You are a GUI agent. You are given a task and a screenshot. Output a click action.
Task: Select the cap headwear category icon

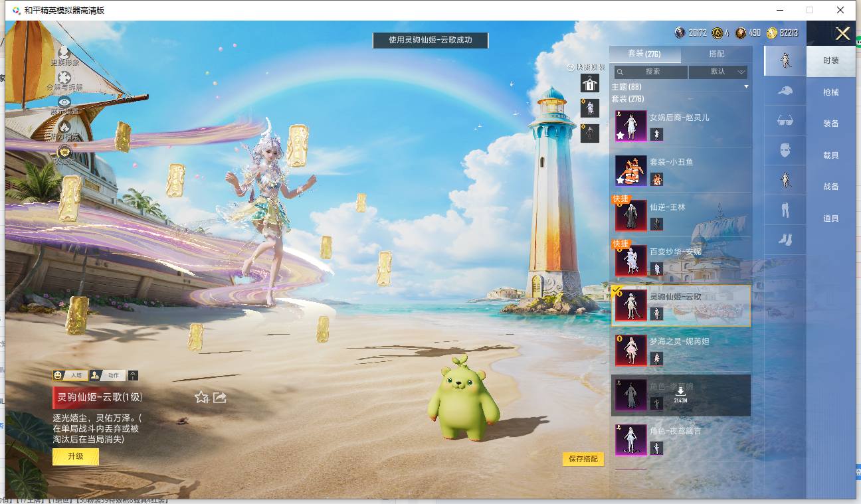click(785, 90)
